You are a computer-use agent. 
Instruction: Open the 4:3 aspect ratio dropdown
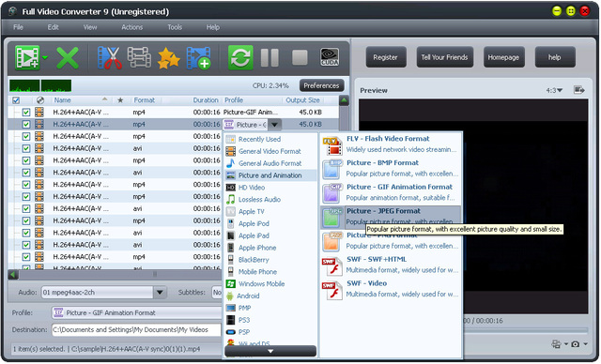coord(554,90)
